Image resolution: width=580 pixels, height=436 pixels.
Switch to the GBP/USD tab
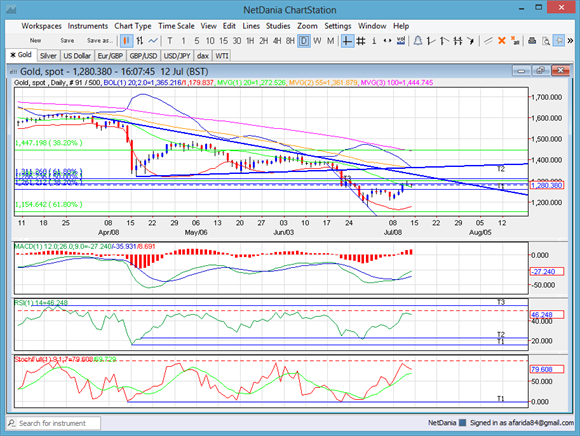click(144, 56)
